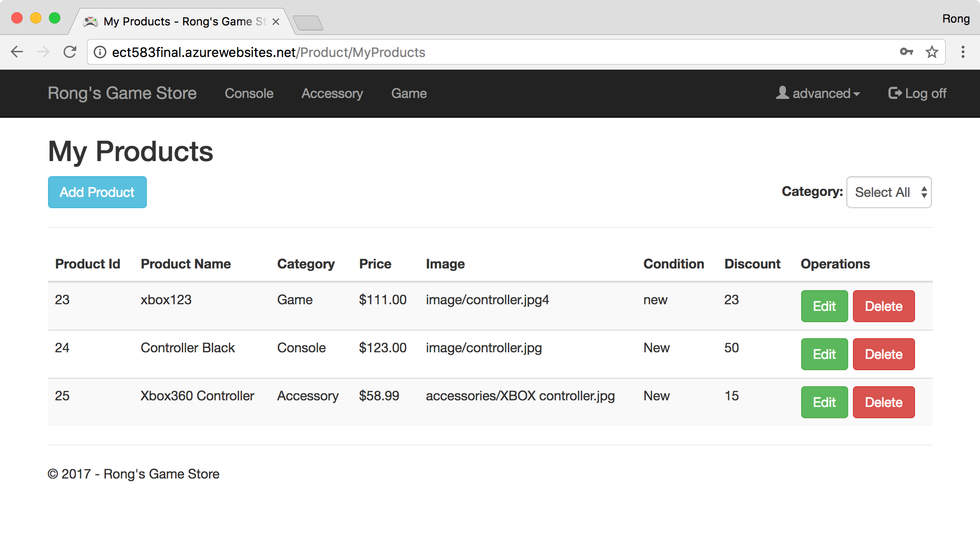
Task: Go back to the previous page
Action: tap(17, 52)
